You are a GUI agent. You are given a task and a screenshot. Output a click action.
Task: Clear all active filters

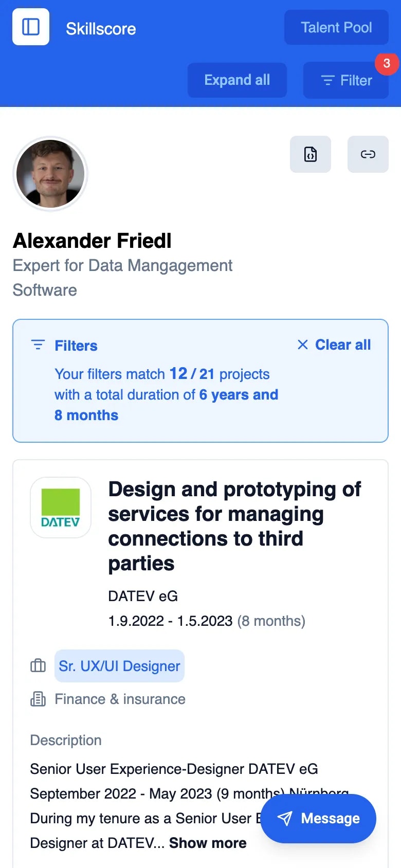[x=342, y=345]
